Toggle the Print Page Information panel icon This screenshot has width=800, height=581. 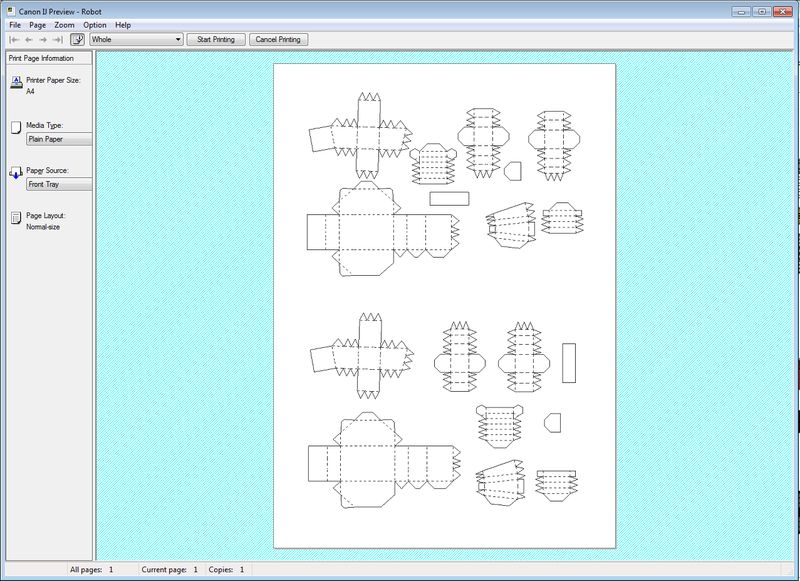coord(77,39)
